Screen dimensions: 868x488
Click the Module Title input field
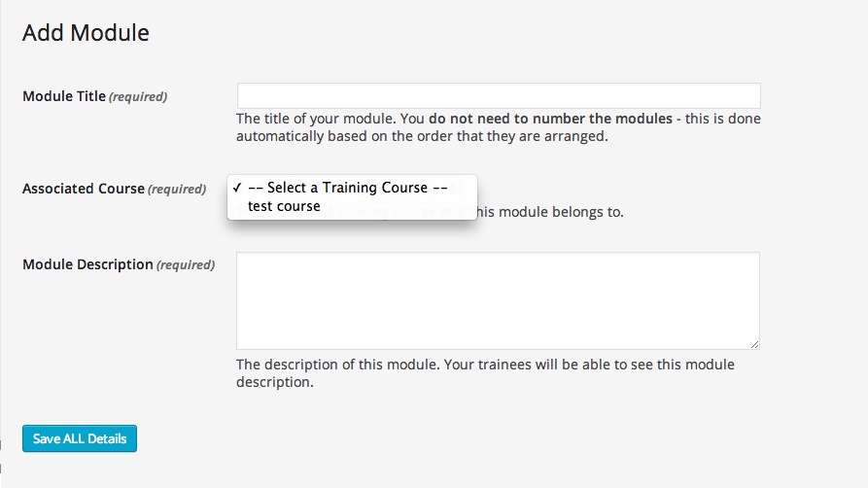(499, 95)
